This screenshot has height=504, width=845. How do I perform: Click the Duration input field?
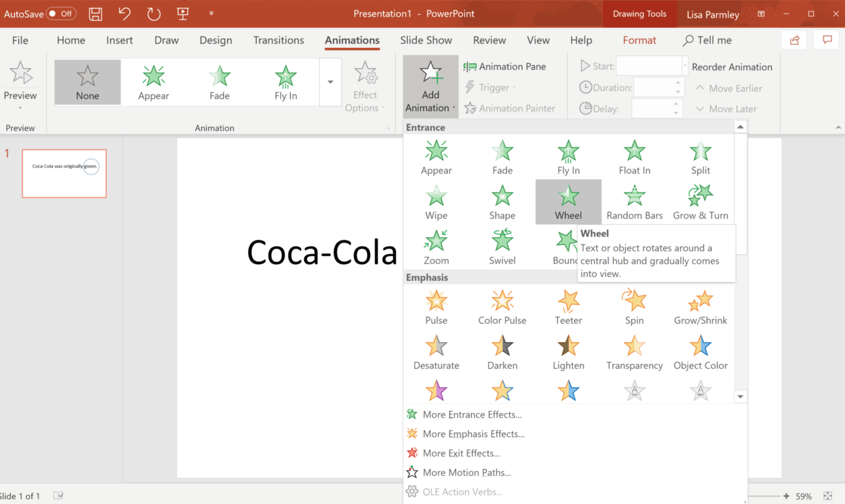653,87
